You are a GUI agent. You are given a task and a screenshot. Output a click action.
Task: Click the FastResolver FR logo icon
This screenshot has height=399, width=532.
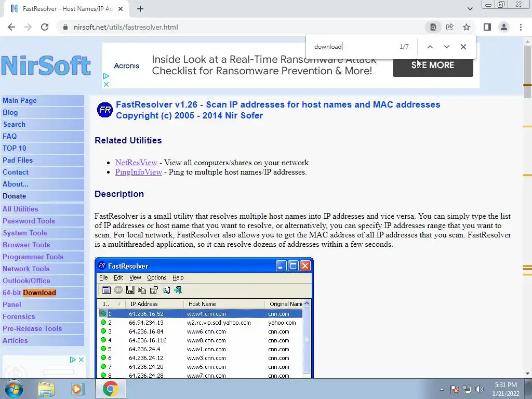pyautogui.click(x=105, y=110)
